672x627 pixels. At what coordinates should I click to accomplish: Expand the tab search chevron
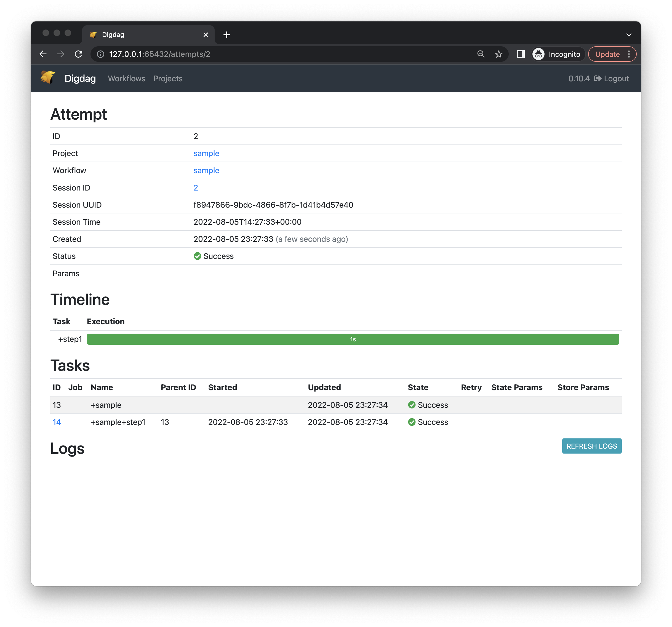tap(629, 35)
